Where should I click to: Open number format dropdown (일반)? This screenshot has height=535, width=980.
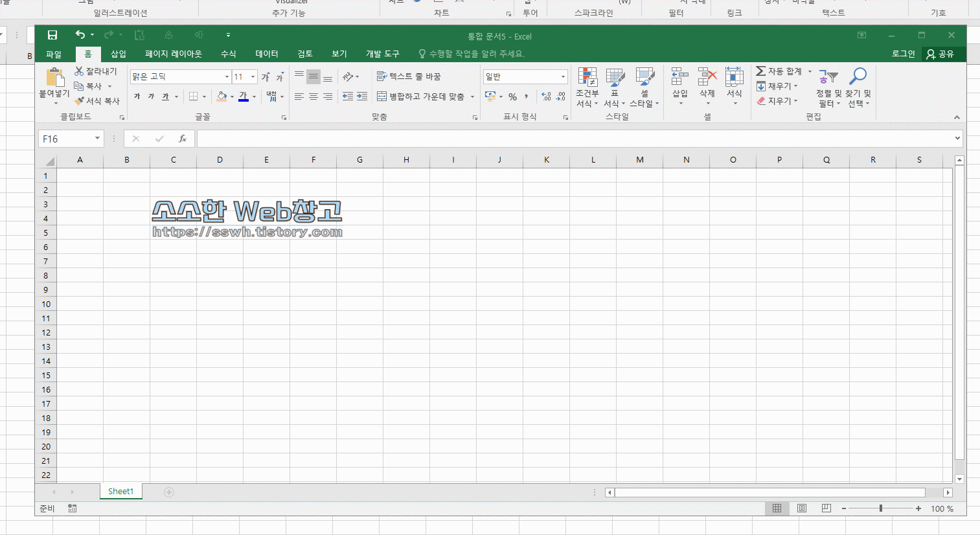(563, 77)
